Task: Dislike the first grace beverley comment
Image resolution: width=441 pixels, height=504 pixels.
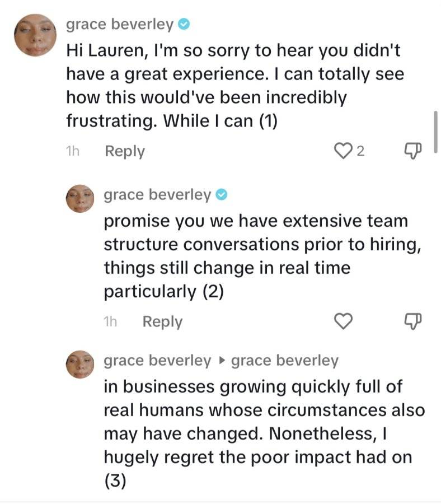Action: [x=412, y=151]
